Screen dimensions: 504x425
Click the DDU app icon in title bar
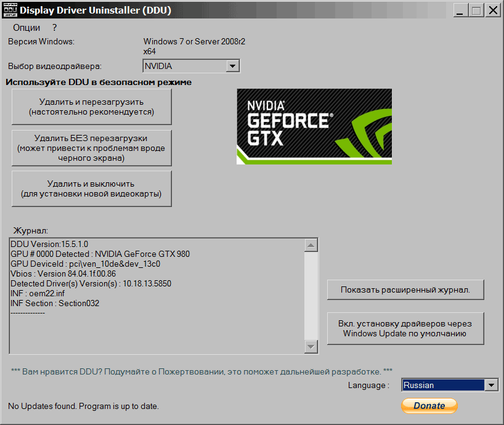click(9, 10)
